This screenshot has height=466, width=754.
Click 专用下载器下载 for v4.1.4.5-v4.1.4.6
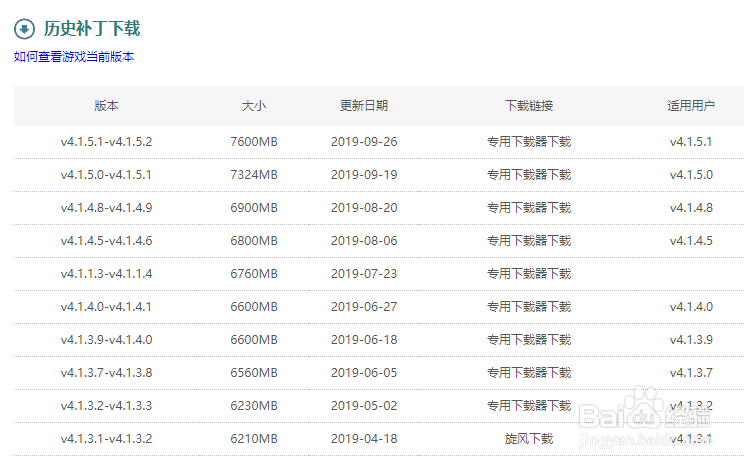tap(529, 241)
